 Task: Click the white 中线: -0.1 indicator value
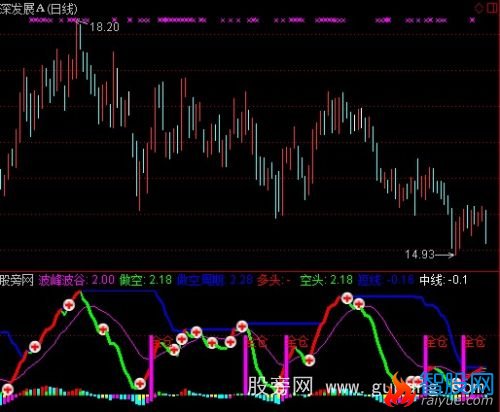coord(443,280)
